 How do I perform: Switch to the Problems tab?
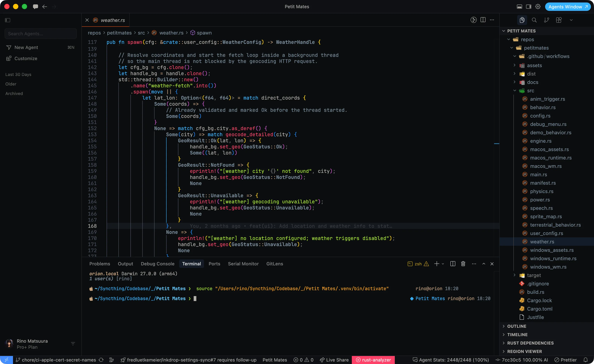pos(100,264)
